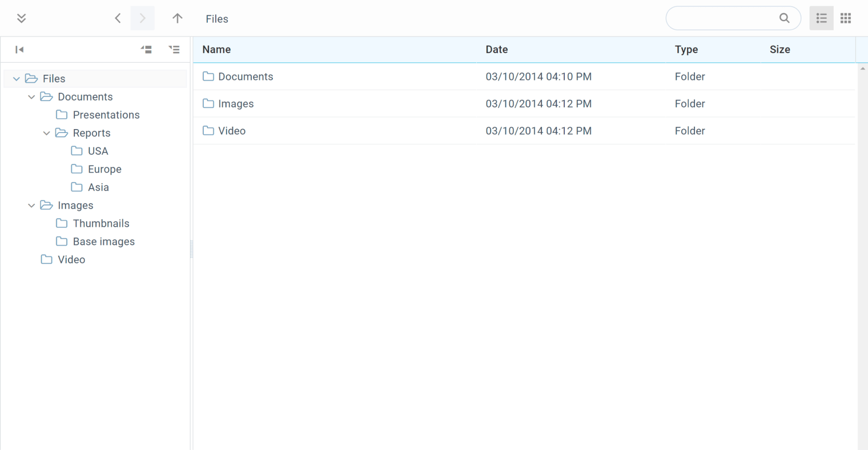Collapse the Reports tree branch chevron

pyautogui.click(x=46, y=133)
